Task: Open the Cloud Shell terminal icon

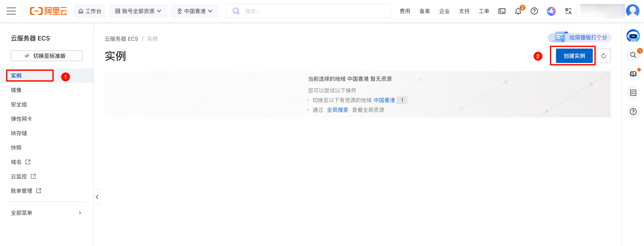Action: 502,11
